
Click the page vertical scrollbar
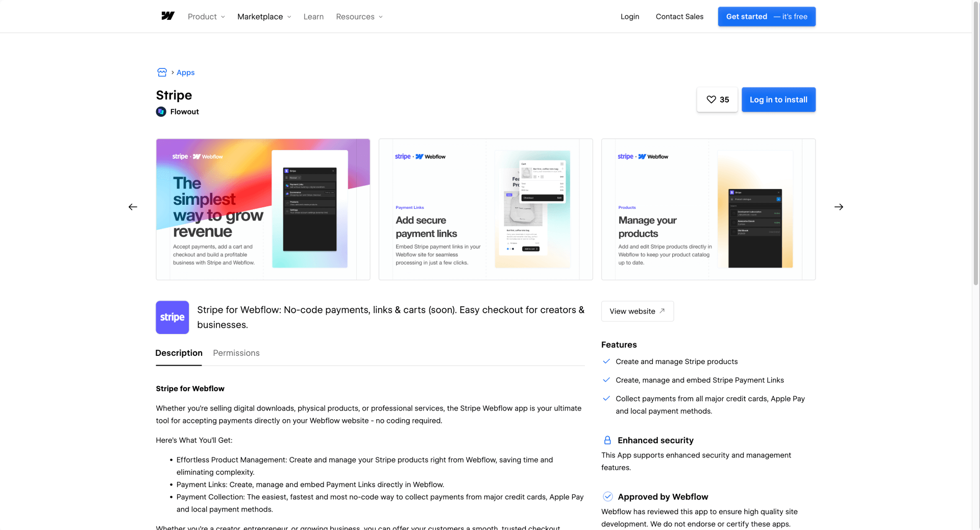[x=975, y=142]
